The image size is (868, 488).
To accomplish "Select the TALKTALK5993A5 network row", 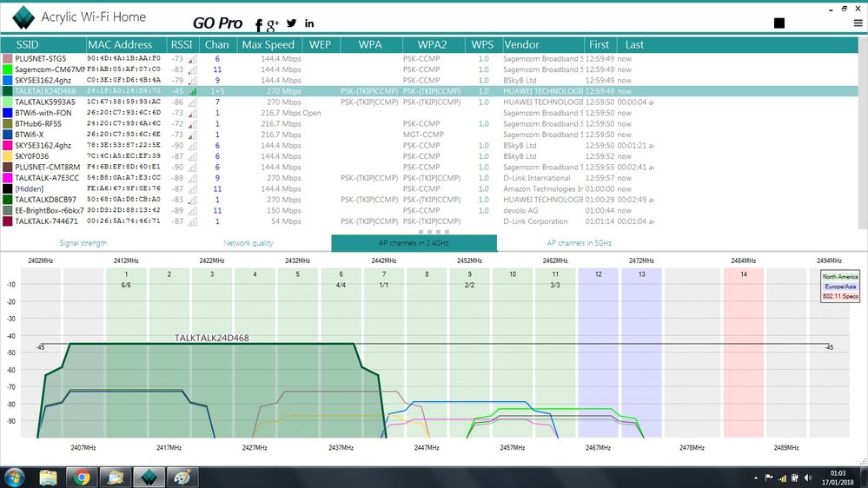I will (429, 102).
